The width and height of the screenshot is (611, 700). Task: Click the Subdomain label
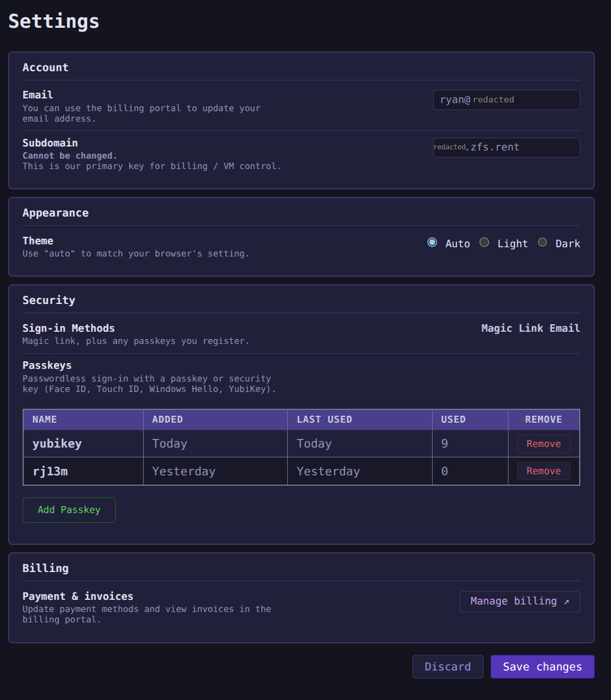[50, 143]
